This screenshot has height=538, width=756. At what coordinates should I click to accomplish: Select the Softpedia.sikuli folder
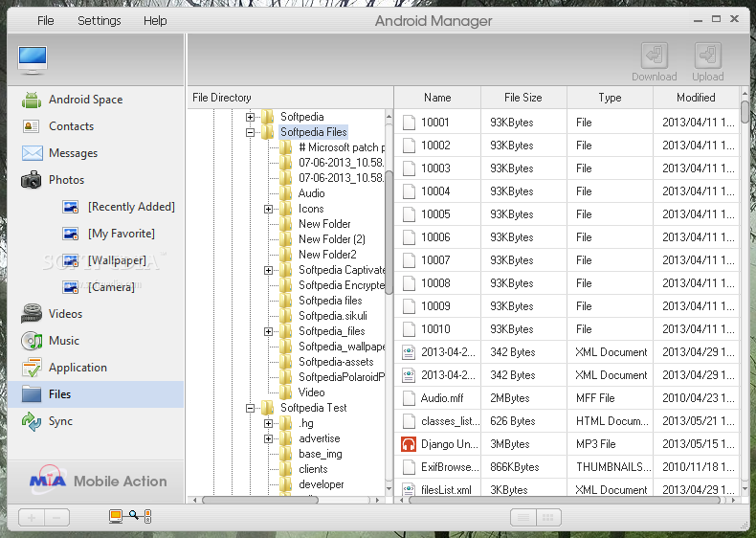333,316
